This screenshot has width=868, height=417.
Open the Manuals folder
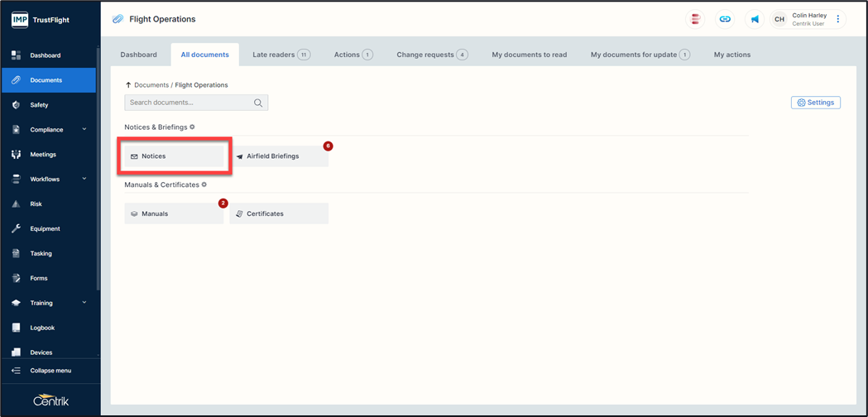click(x=174, y=213)
